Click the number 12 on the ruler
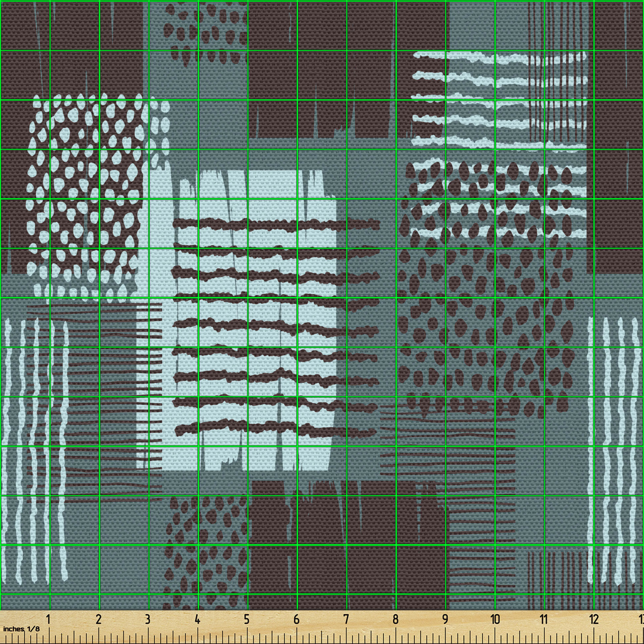Image resolution: width=644 pixels, height=644 pixels. point(594,619)
